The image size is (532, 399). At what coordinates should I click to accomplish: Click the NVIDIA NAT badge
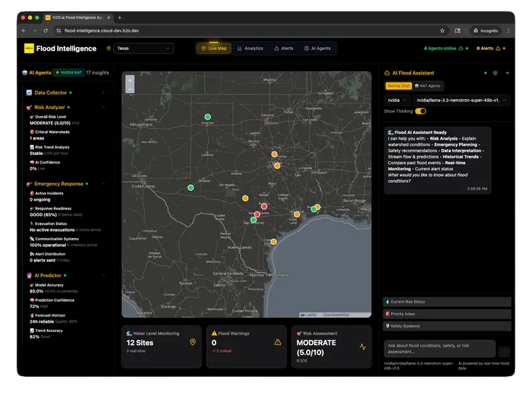(x=68, y=72)
